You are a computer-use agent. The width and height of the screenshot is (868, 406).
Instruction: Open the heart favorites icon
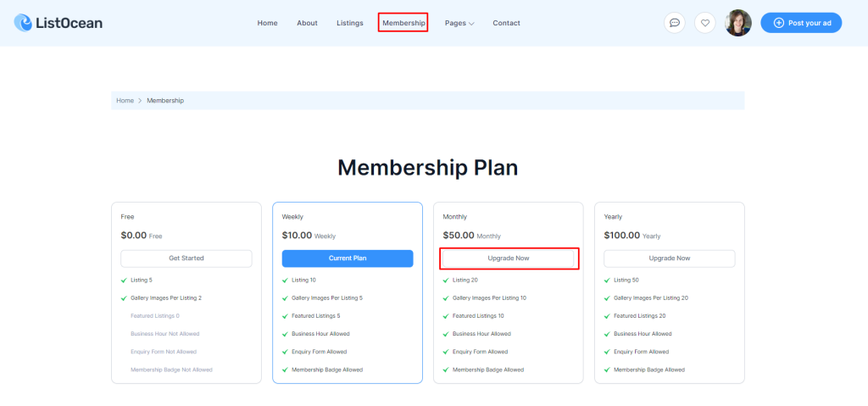click(704, 23)
